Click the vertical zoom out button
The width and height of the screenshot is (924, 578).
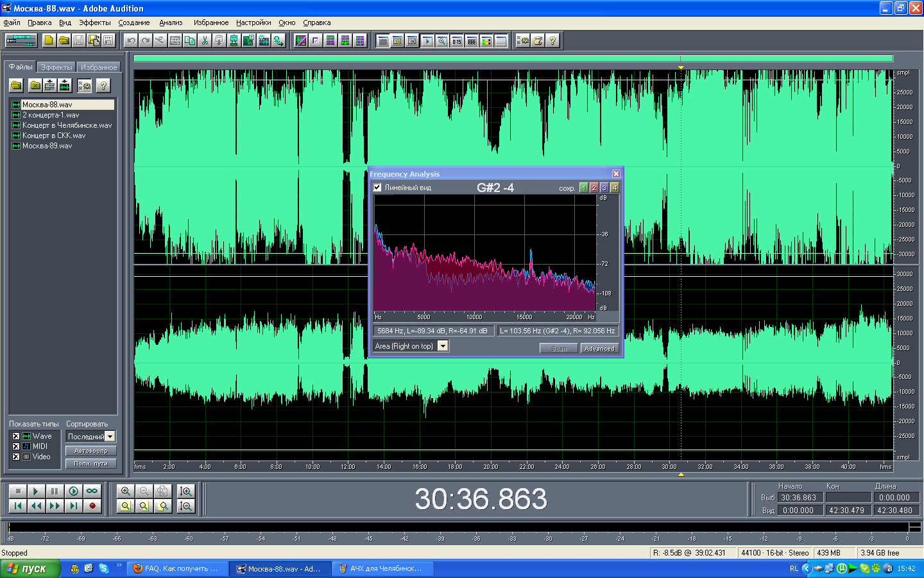pyautogui.click(x=186, y=506)
